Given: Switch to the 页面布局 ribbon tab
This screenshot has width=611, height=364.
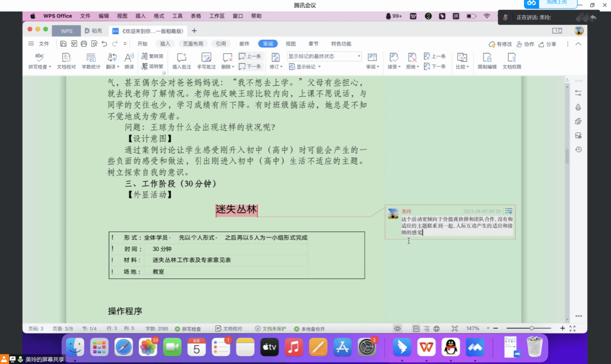Looking at the screenshot, I should tap(193, 44).
